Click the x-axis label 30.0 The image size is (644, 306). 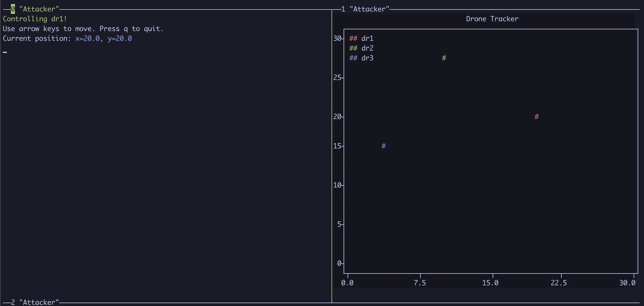tap(627, 283)
